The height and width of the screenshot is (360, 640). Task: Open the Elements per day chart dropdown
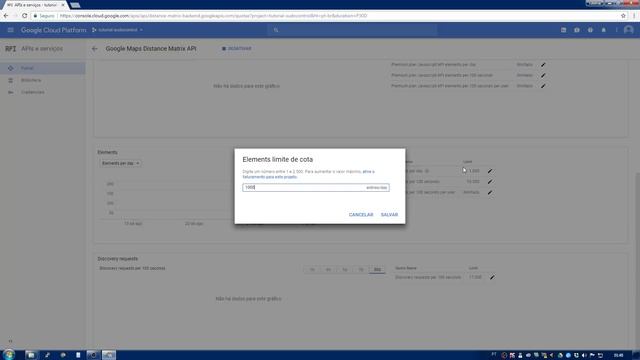pyautogui.click(x=120, y=163)
